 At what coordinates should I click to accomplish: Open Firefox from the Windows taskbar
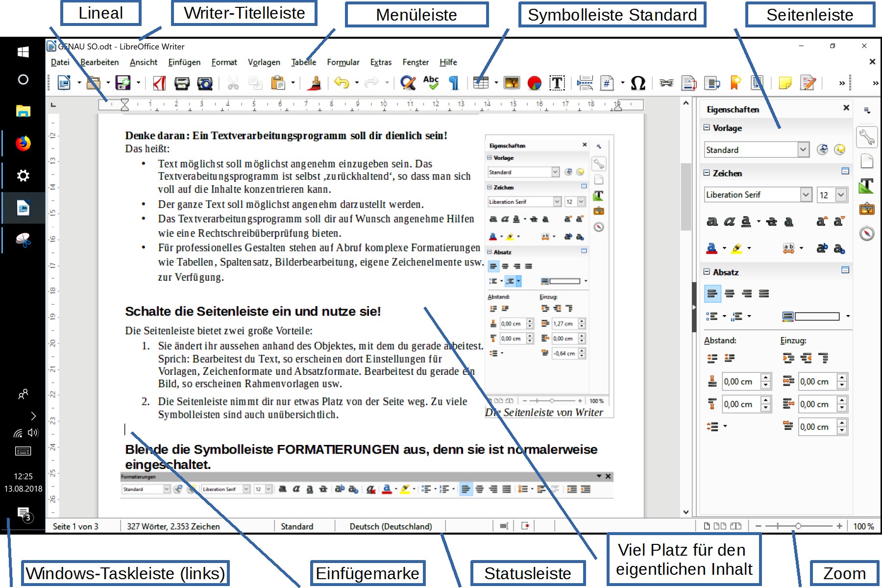coord(23,143)
